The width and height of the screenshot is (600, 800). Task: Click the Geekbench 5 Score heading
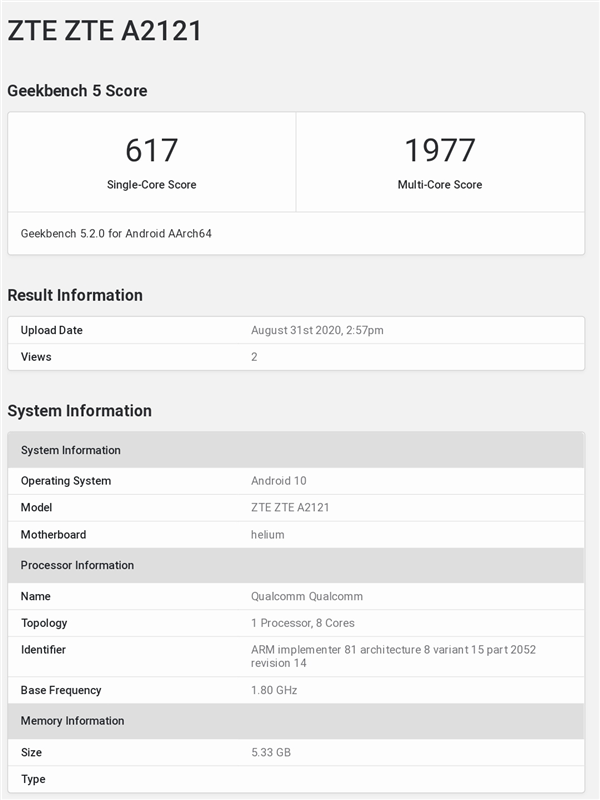click(77, 91)
